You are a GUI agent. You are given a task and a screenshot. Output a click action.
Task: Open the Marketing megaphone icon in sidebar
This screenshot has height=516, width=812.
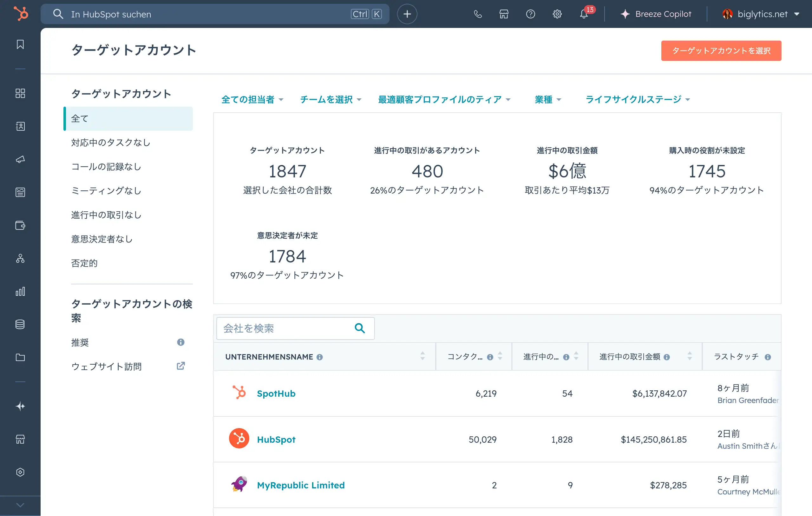coord(20,159)
